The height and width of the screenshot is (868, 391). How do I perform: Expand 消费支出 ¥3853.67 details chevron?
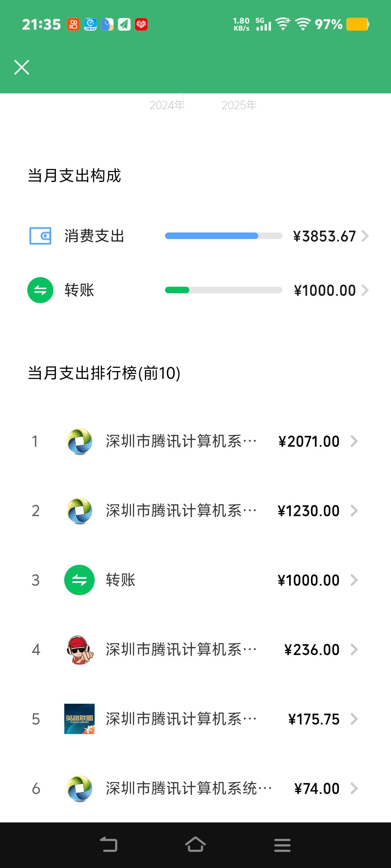[365, 236]
